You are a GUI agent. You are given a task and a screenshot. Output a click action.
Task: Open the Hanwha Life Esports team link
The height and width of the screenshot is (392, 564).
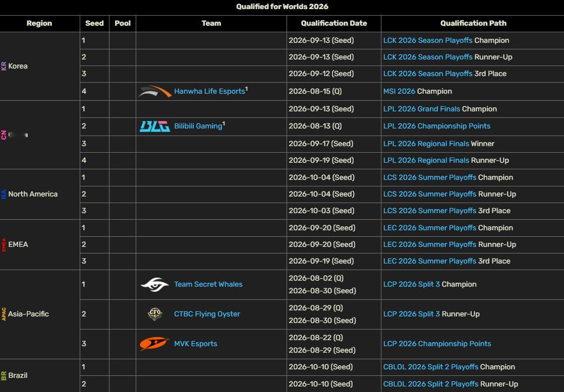click(x=209, y=91)
